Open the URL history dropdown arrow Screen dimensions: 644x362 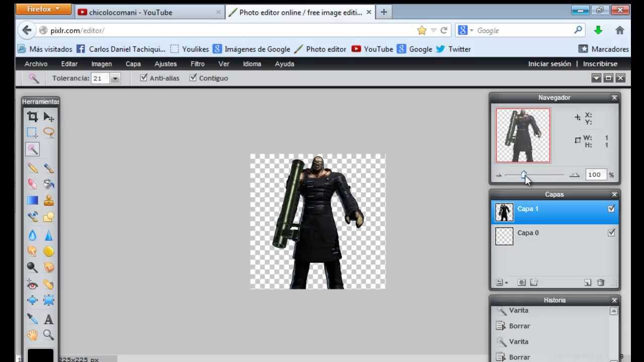click(433, 31)
